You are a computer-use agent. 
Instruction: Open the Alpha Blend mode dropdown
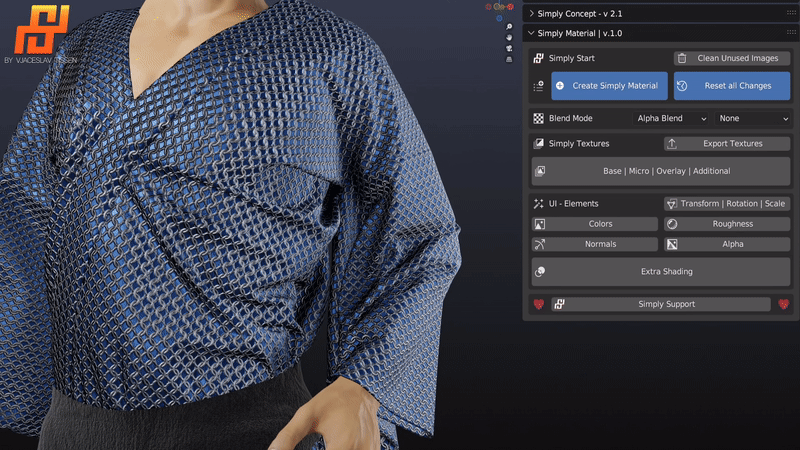click(669, 118)
